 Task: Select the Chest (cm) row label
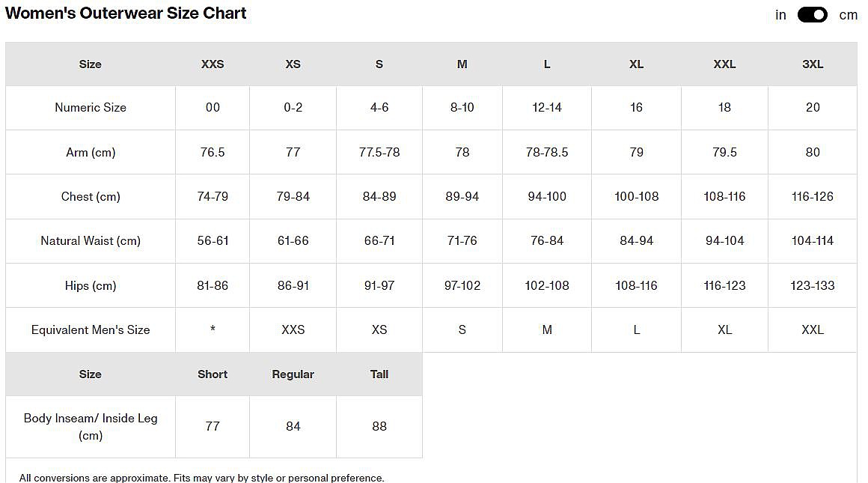coord(91,196)
